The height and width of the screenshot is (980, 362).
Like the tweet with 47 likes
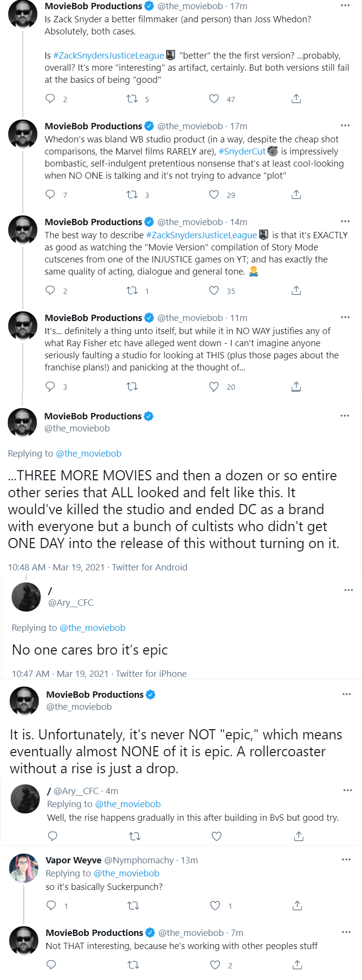[214, 99]
